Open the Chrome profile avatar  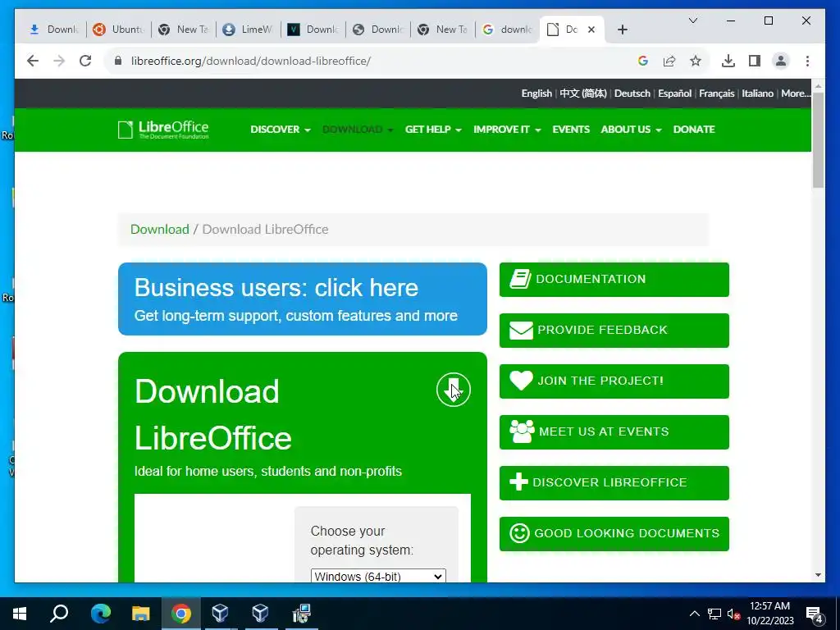pos(781,61)
